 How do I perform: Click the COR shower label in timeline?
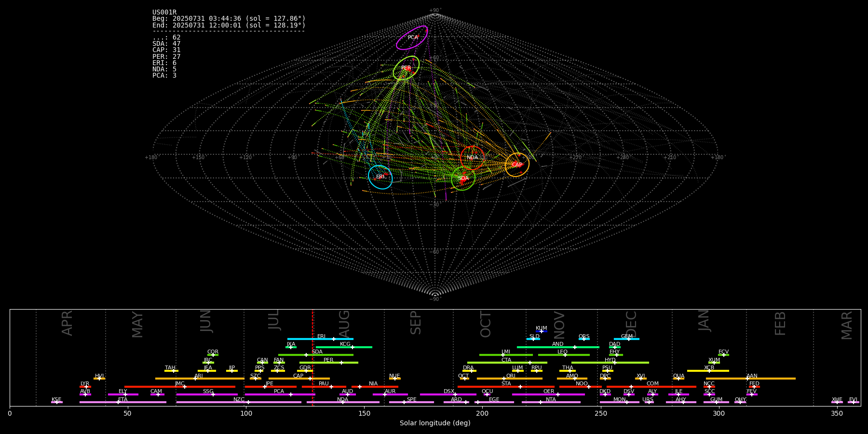point(213,352)
